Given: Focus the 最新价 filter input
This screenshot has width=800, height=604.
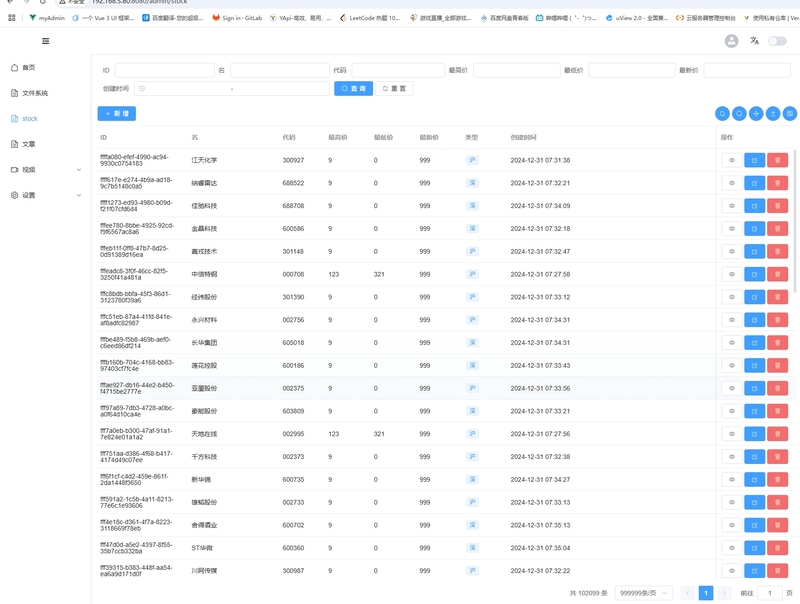Looking at the screenshot, I should coord(747,70).
